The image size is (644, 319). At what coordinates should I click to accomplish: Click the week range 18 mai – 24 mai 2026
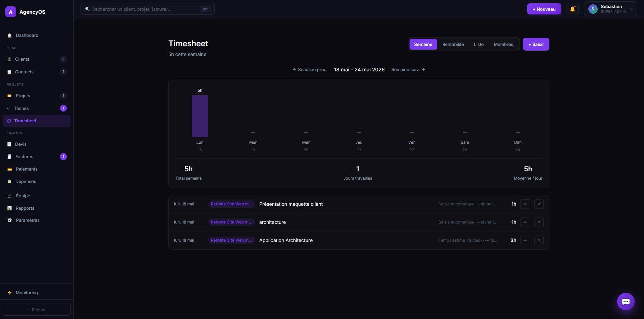tap(359, 70)
